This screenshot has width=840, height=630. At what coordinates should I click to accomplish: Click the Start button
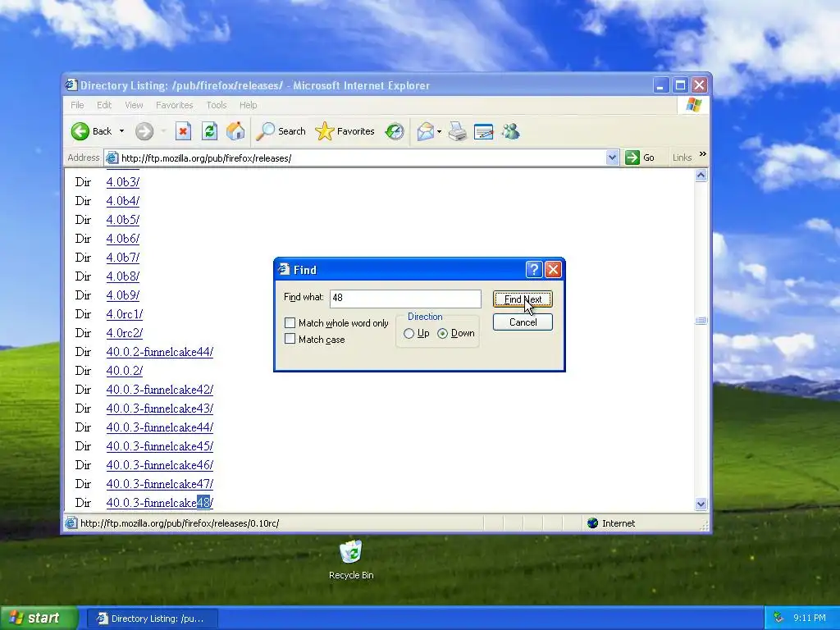point(39,619)
